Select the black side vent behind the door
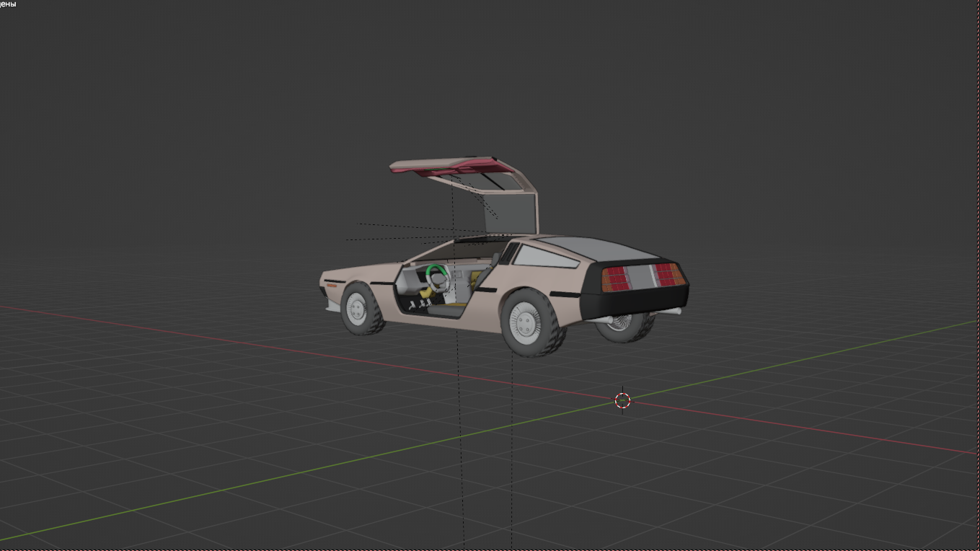 point(485,289)
